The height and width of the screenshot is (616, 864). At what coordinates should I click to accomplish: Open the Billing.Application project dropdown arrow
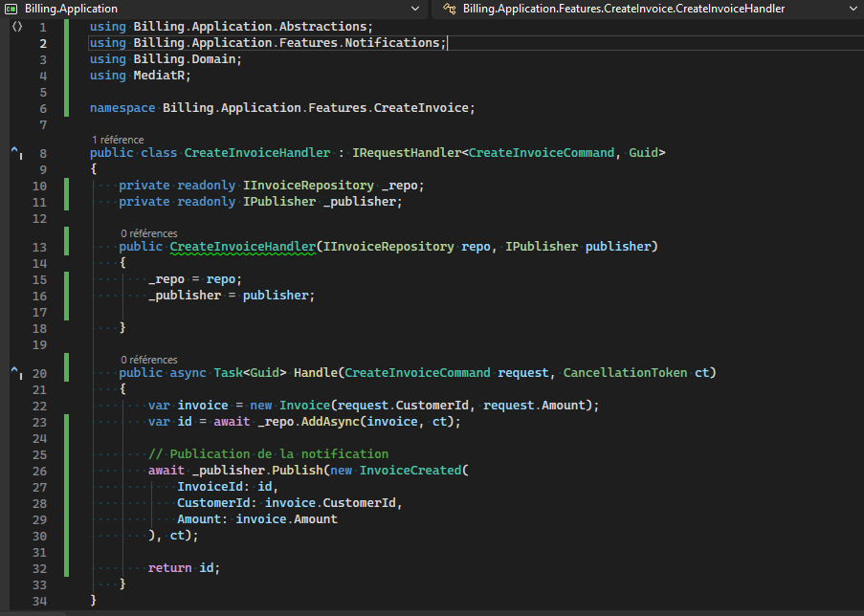(414, 9)
